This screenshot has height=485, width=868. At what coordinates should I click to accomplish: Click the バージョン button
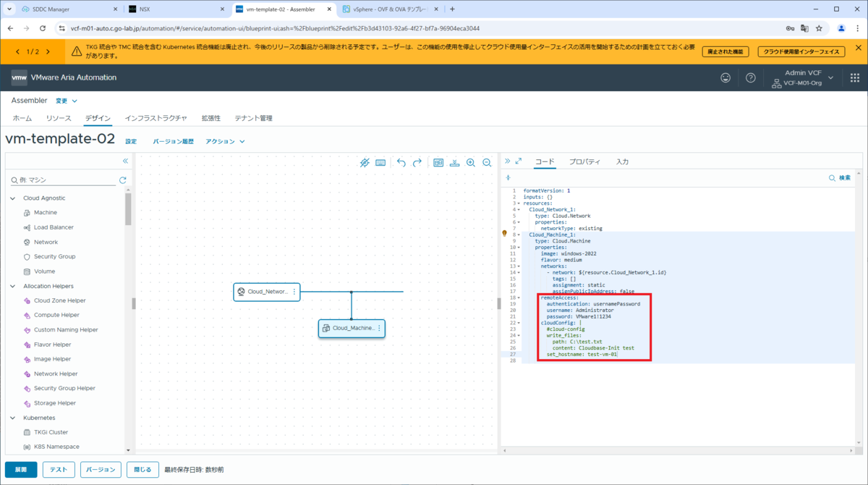coord(101,470)
